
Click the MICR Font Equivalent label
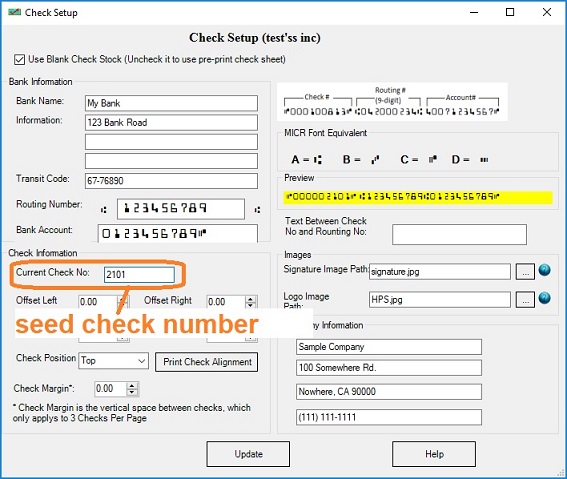point(325,133)
